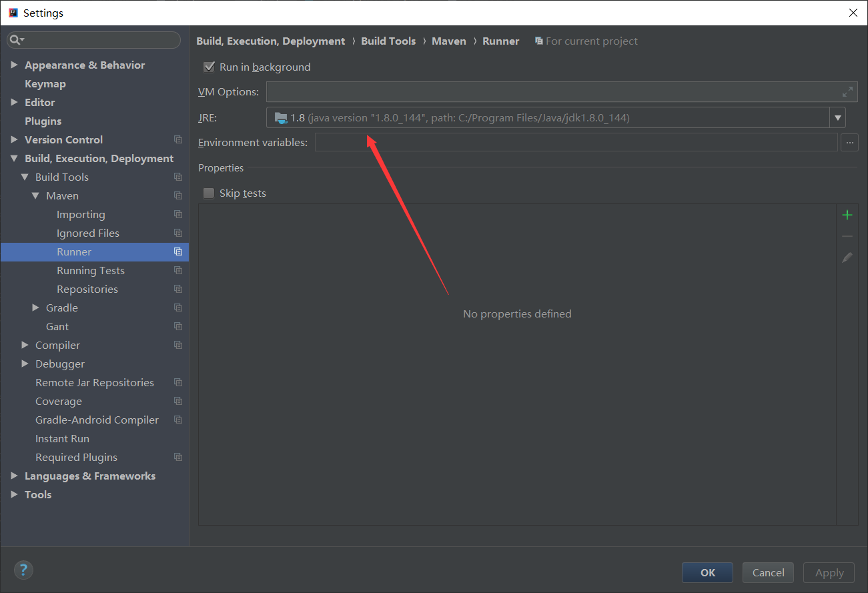Click the edit property pencil icon
This screenshot has height=593, width=868.
click(x=847, y=257)
